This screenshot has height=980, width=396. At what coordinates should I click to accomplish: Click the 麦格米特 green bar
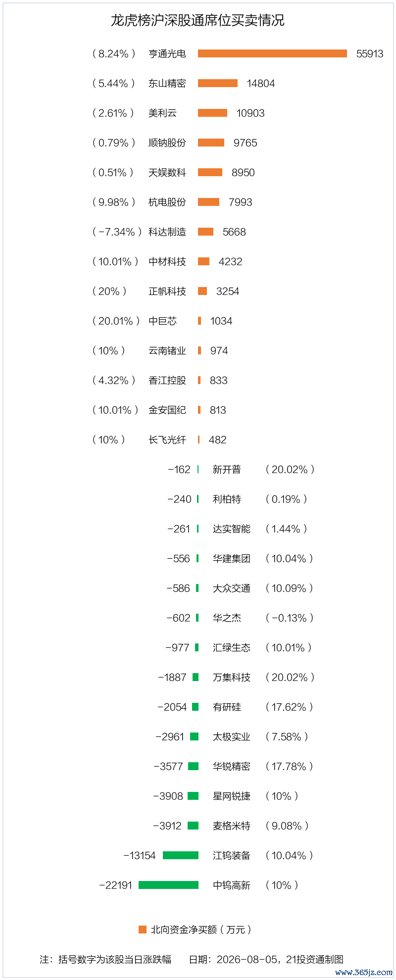tap(193, 826)
